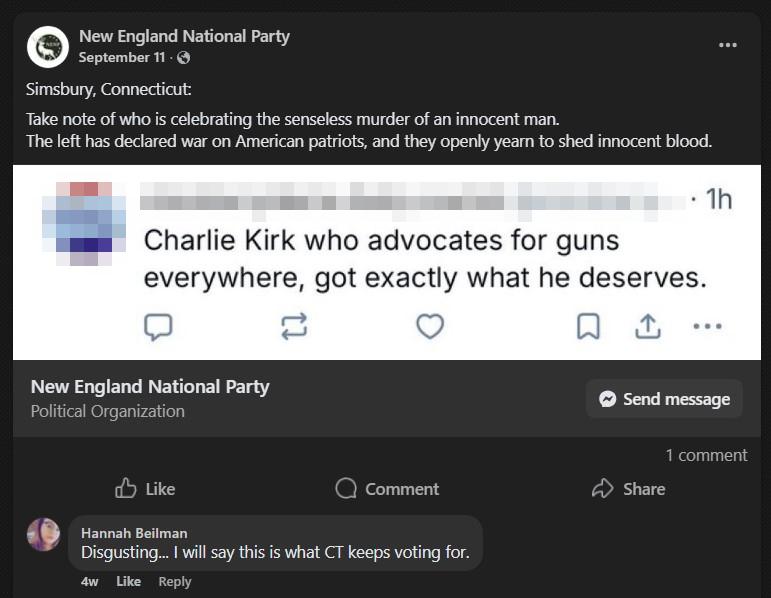Viewport: 771px width, 598px height.
Task: Click the repost arrows icon
Action: (294, 326)
